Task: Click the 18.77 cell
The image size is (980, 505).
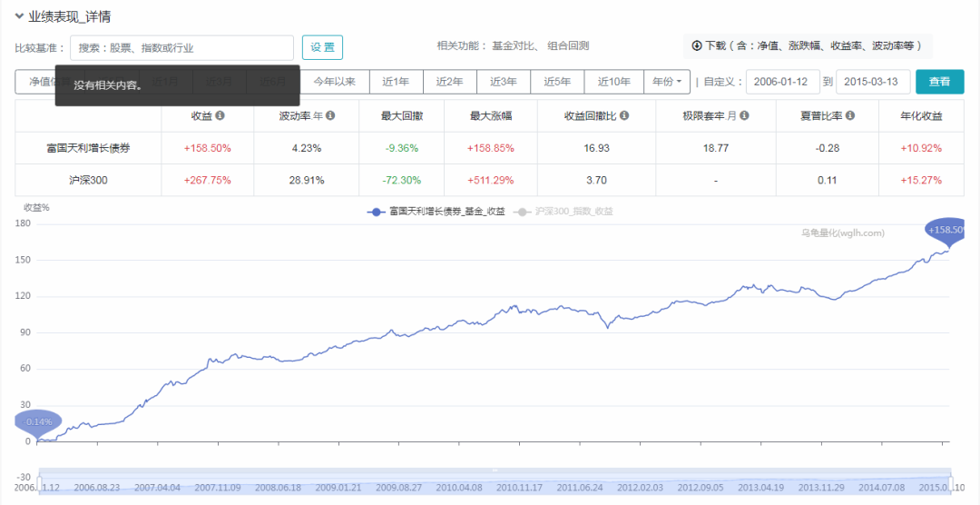Action: (716, 148)
